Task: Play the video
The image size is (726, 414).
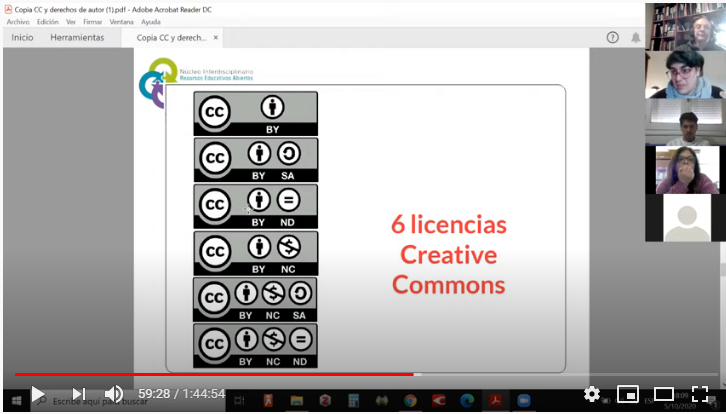Action: coord(38,394)
